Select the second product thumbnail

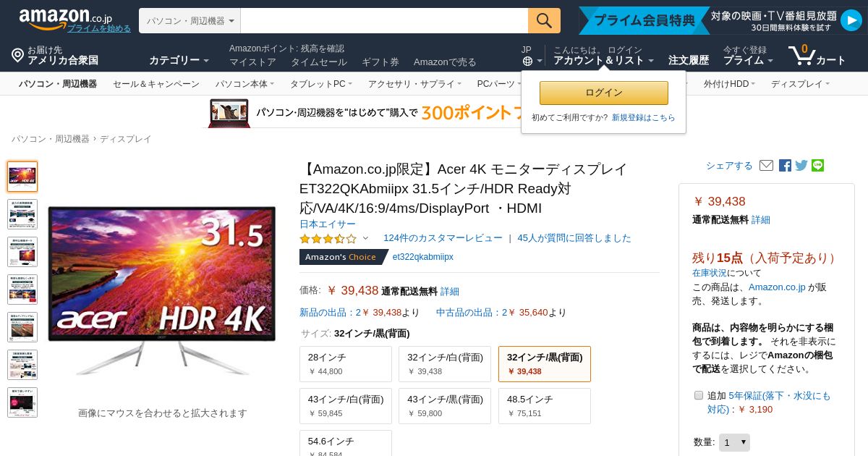(x=22, y=214)
